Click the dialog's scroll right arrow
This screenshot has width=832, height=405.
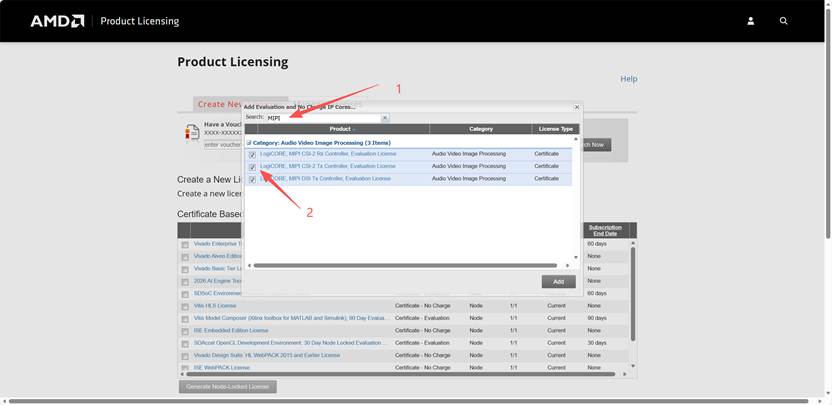coord(567,265)
